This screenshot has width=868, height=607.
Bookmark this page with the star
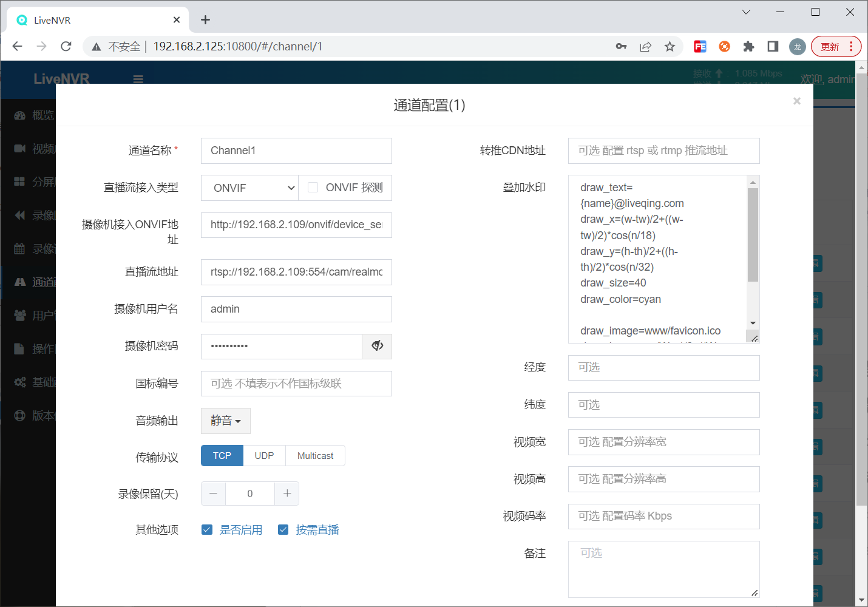pyautogui.click(x=670, y=46)
